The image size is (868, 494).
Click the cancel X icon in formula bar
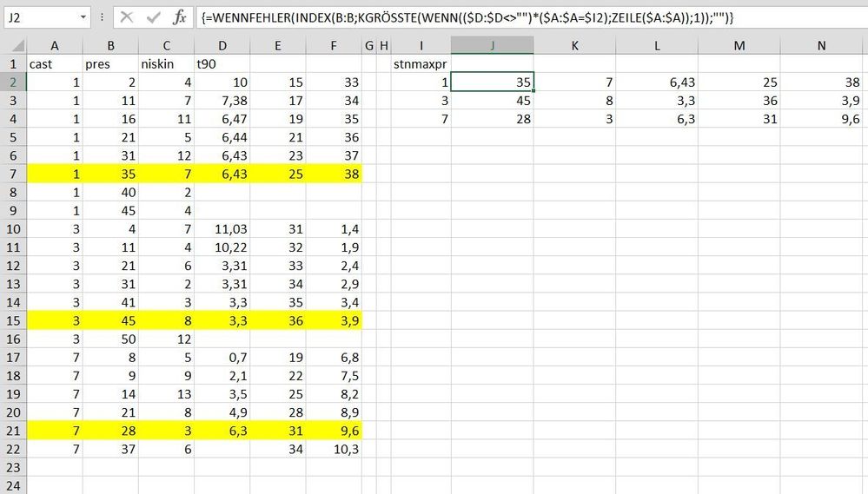click(x=127, y=17)
